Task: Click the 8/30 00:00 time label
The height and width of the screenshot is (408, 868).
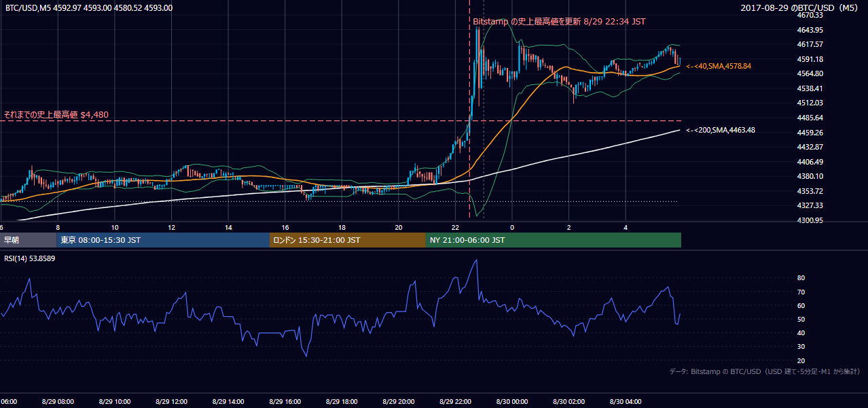Action: pyautogui.click(x=511, y=402)
